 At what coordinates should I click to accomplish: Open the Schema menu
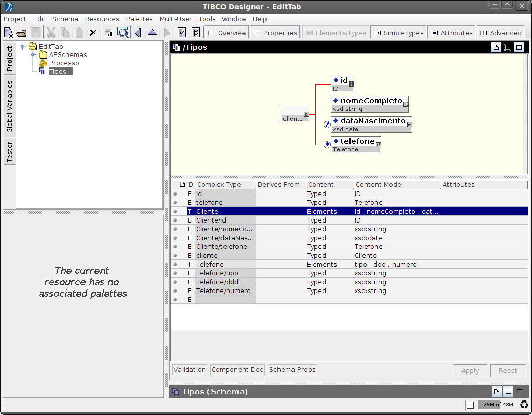pos(65,19)
